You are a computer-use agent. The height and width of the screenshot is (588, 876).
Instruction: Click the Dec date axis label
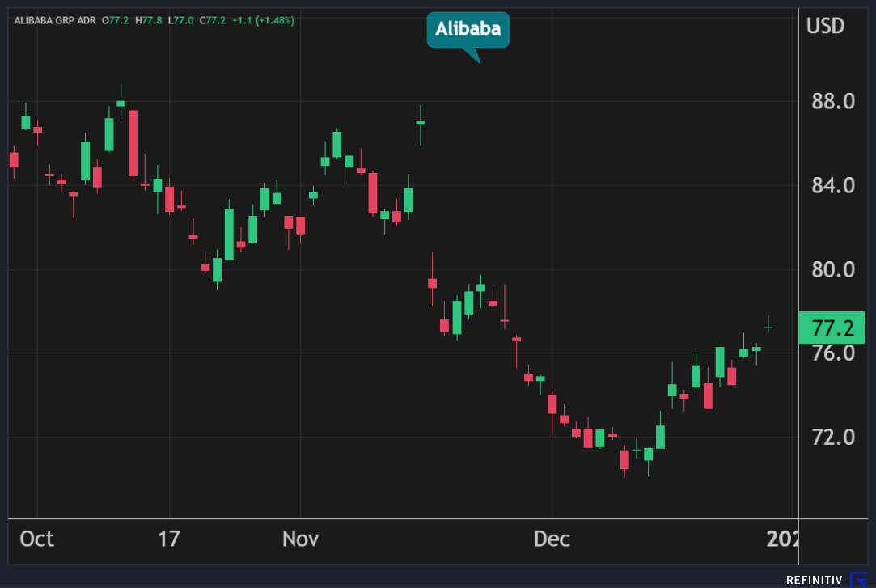pos(552,539)
